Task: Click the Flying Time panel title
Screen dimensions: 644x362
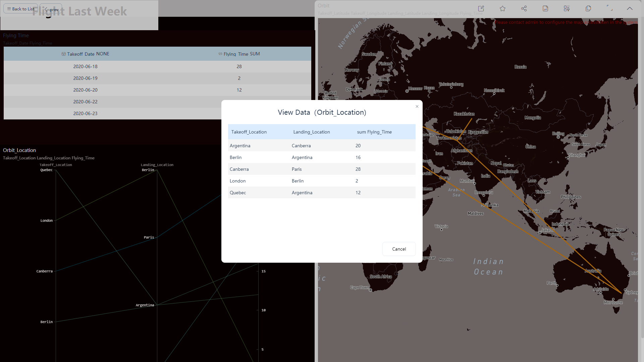Action: point(16,35)
